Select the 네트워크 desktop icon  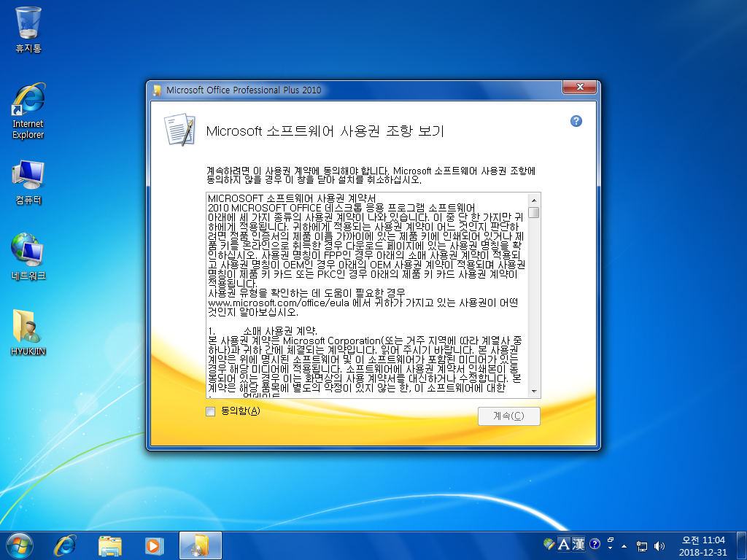click(28, 257)
